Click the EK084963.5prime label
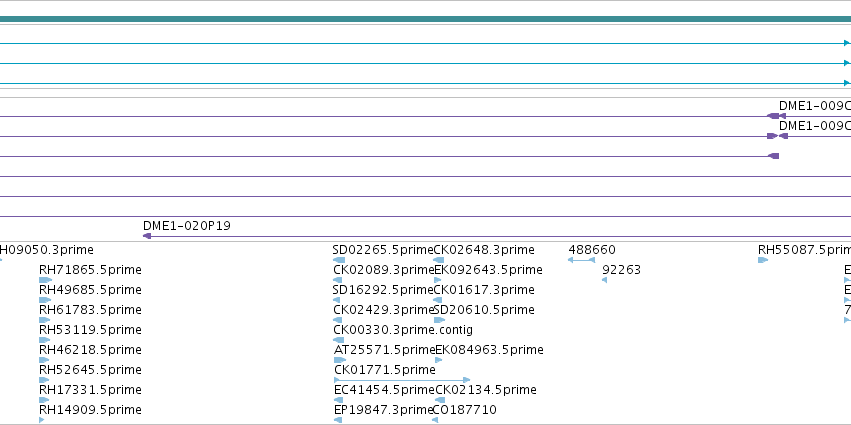851x425 pixels. coord(489,350)
